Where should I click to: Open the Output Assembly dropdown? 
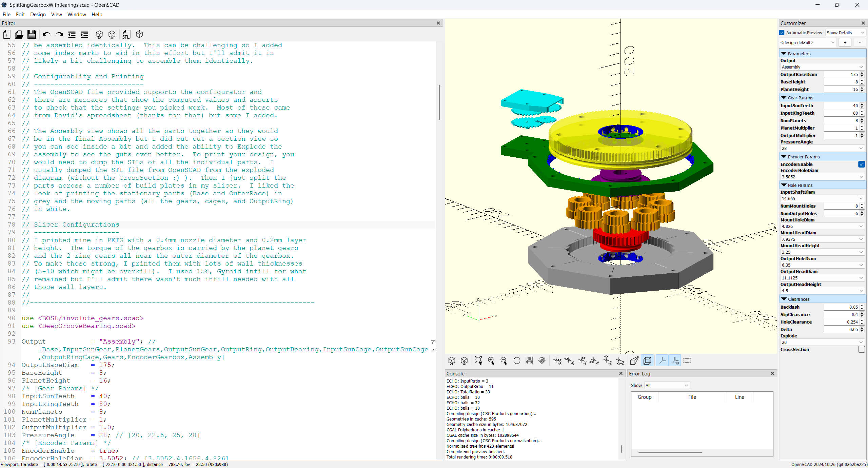pyautogui.click(x=822, y=67)
